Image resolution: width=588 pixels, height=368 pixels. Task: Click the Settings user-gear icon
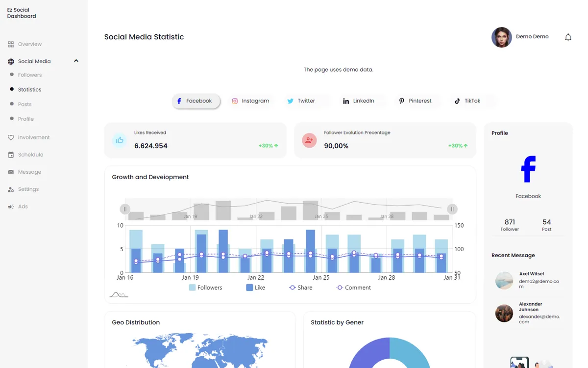coord(11,189)
